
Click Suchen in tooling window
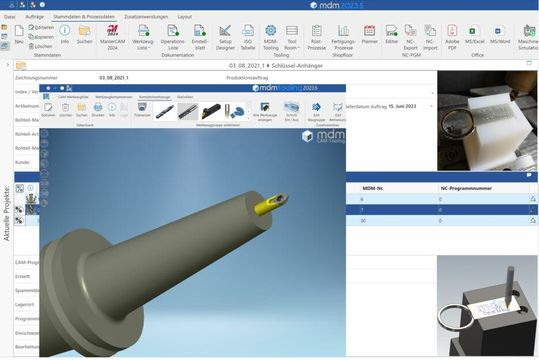(x=81, y=110)
